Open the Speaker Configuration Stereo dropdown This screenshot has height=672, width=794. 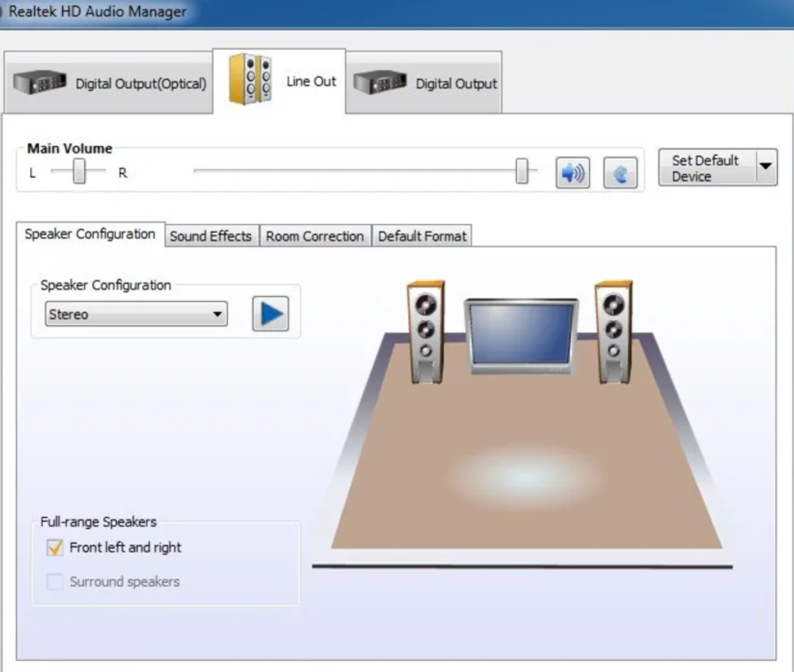click(137, 314)
